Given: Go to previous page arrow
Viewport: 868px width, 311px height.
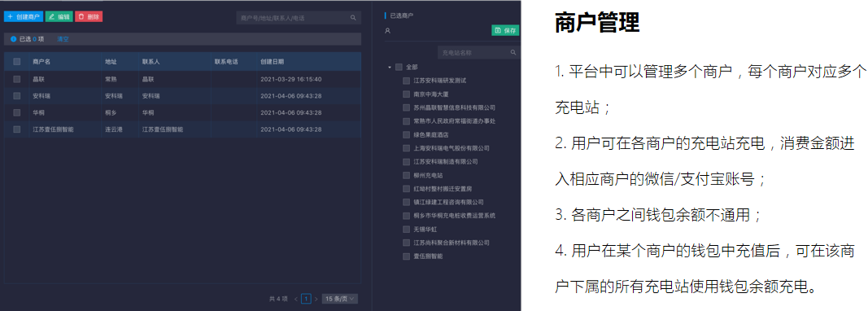Looking at the screenshot, I should pyautogui.click(x=296, y=300).
